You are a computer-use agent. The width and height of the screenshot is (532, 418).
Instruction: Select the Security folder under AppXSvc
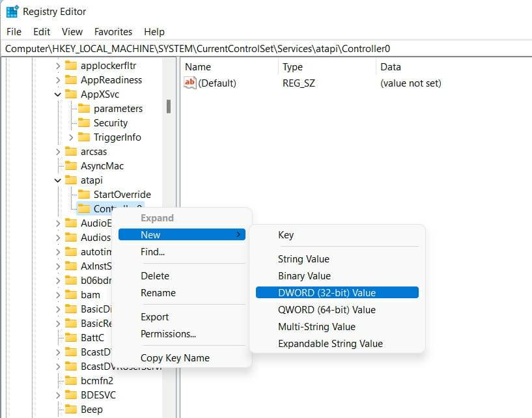point(84,122)
